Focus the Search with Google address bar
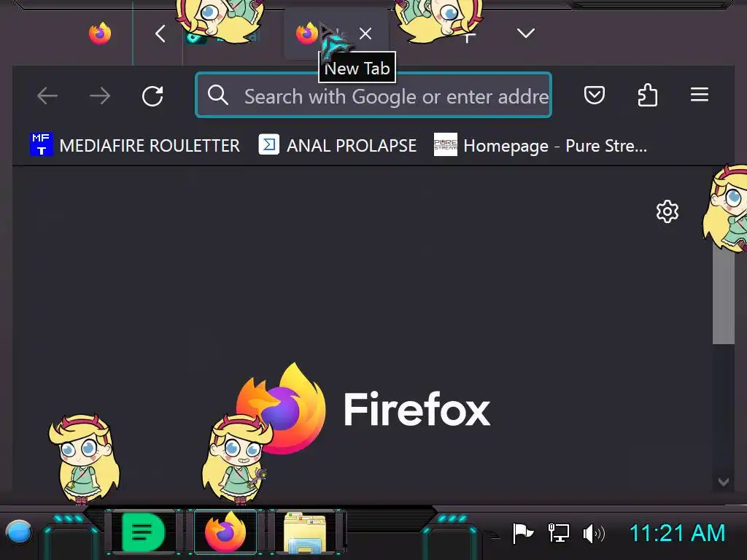Screen dimensions: 747x560 pos(373,96)
